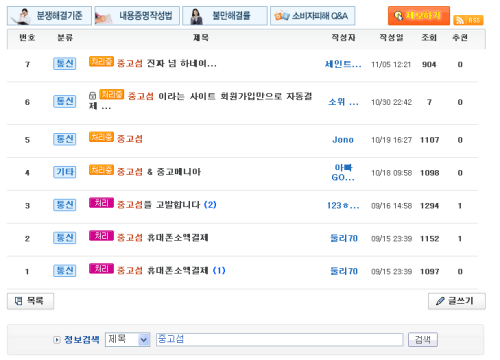Viewport: 500px width, 360px height.
Task: Open the post titled just '중고섬'
Action: pyautogui.click(x=130, y=139)
